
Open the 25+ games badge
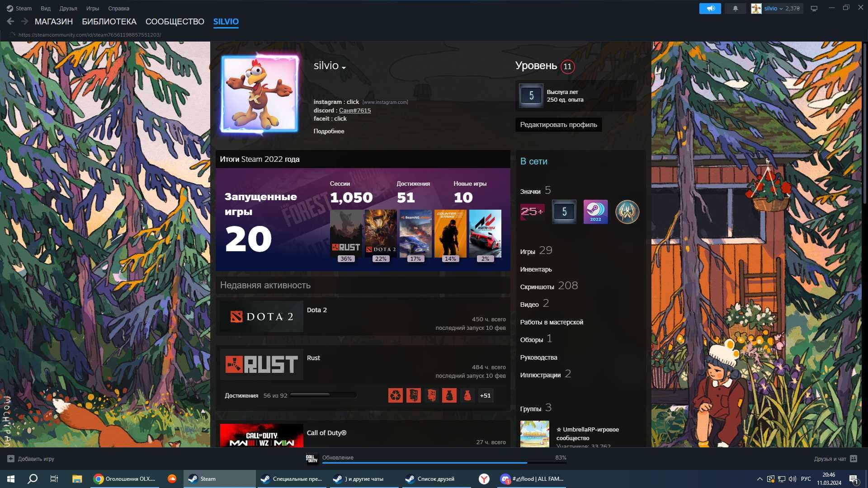click(533, 211)
